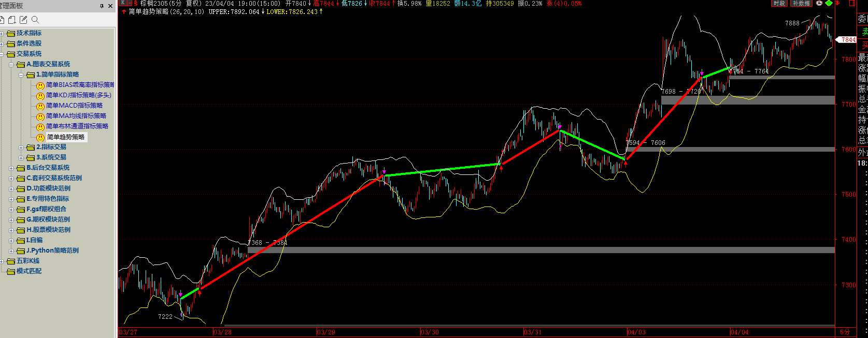The height and width of the screenshot is (338, 868).
Task: Expand the C.套利交易系统范例 node
Action: point(11,179)
